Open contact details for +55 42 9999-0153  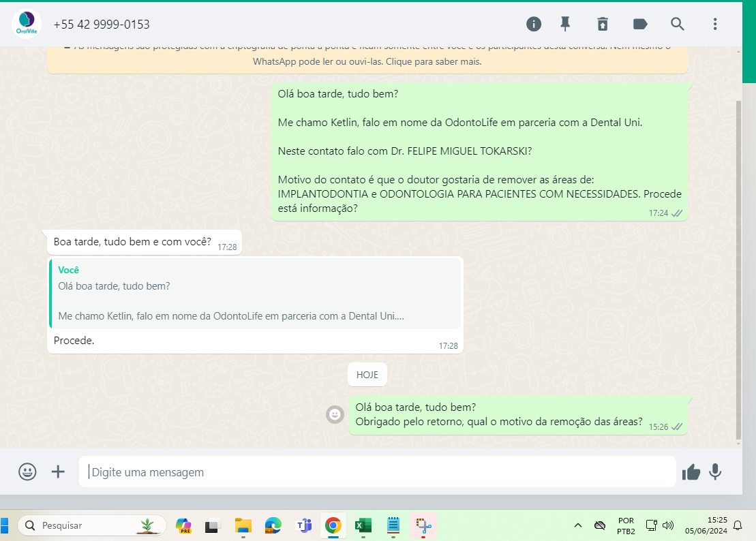point(102,25)
